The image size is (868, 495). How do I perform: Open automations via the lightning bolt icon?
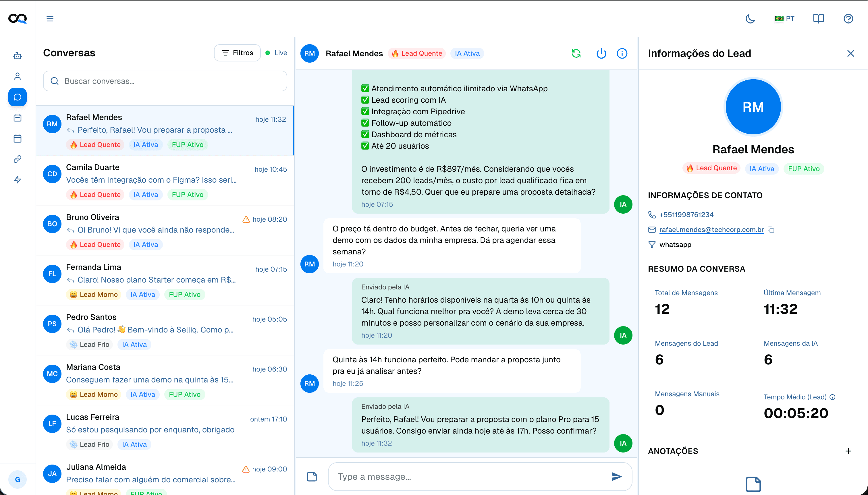17,180
